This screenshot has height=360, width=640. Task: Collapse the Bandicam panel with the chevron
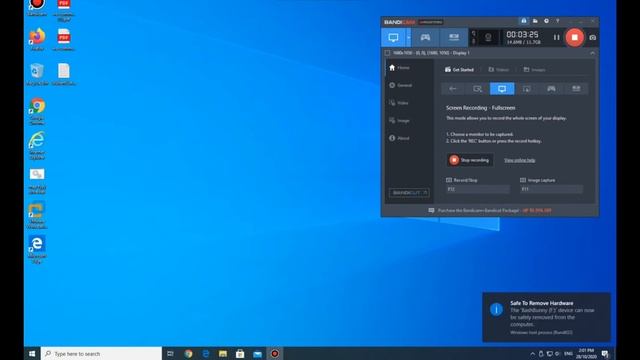tap(592, 53)
